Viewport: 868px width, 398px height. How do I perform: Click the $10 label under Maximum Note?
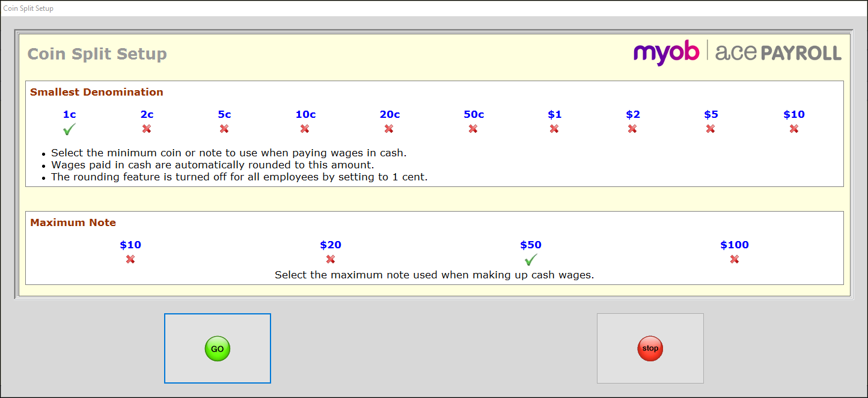[x=130, y=245]
